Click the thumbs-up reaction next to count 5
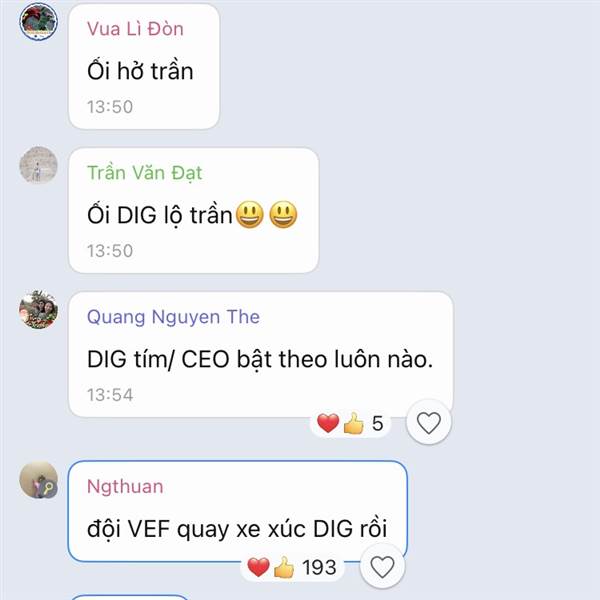This screenshot has height=600, width=600. click(x=354, y=423)
